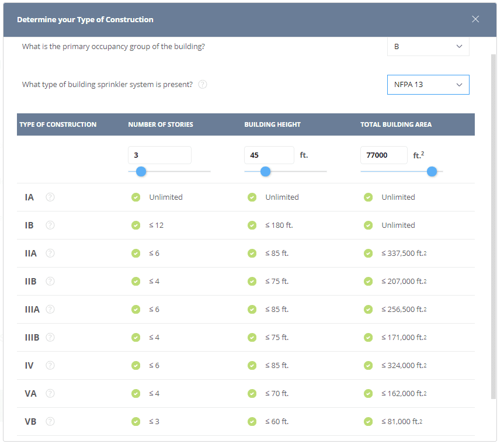Image resolution: width=504 pixels, height=444 pixels.
Task: Click the question mark next to IV
Action: 50,365
